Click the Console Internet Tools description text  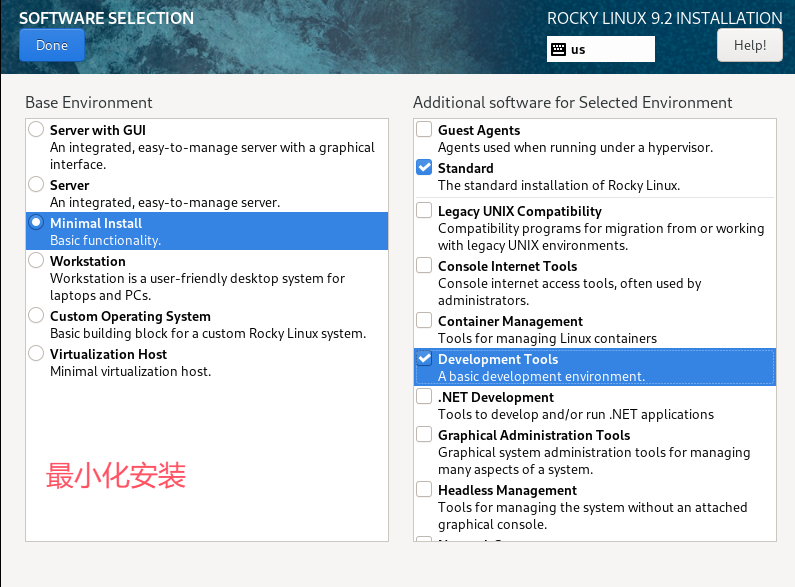pos(570,292)
